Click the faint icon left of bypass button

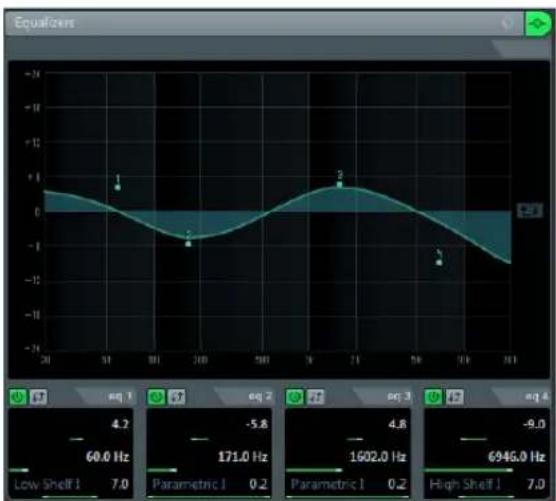click(x=507, y=23)
